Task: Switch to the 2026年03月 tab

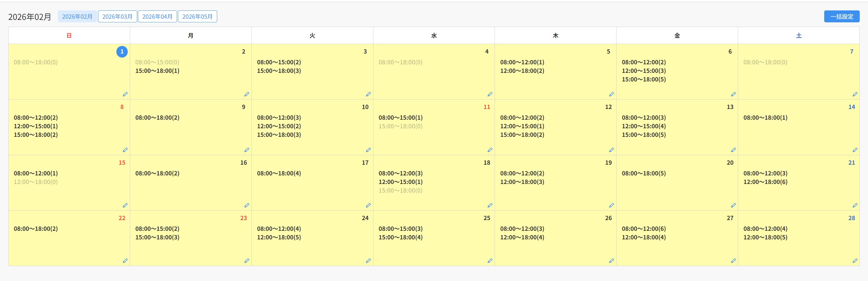Action: click(117, 17)
